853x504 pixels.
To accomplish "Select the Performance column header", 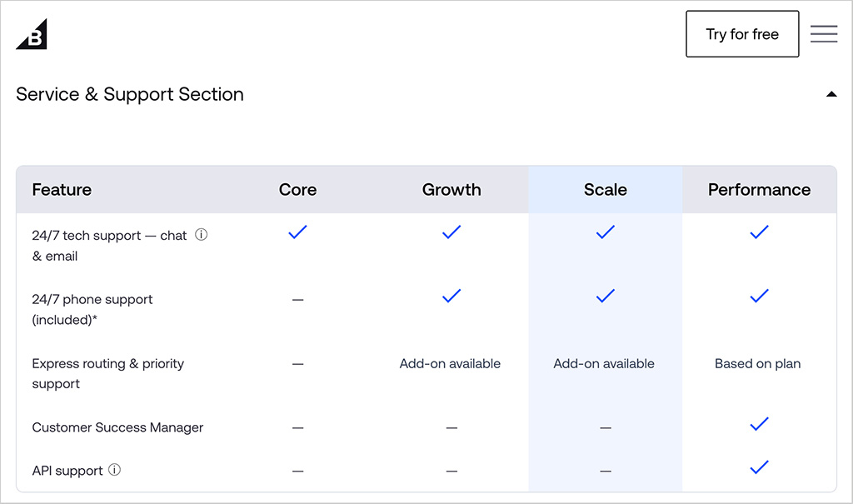I will point(759,189).
